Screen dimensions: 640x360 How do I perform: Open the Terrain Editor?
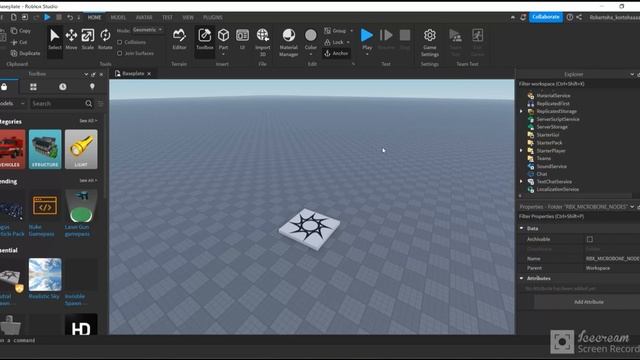point(179,39)
